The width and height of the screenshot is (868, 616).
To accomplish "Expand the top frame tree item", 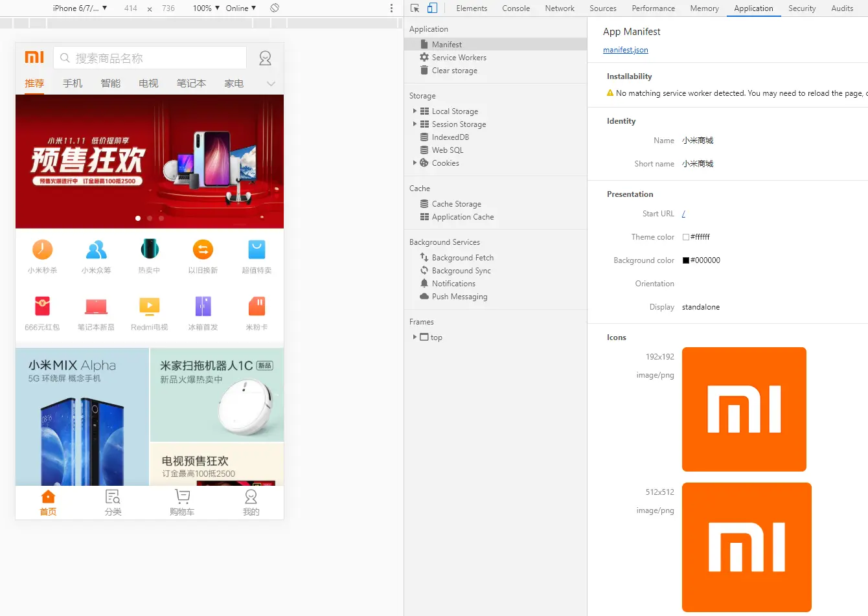I will [415, 337].
